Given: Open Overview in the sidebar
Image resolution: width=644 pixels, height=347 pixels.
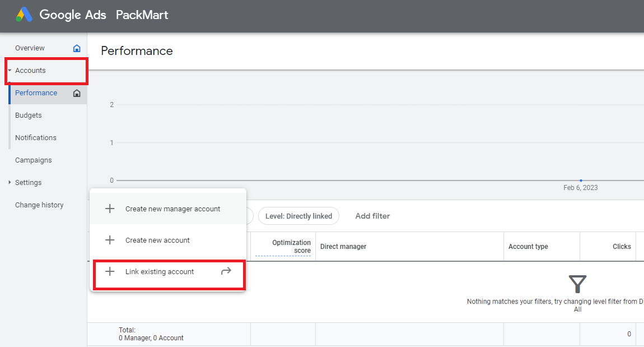Looking at the screenshot, I should pyautogui.click(x=30, y=48).
